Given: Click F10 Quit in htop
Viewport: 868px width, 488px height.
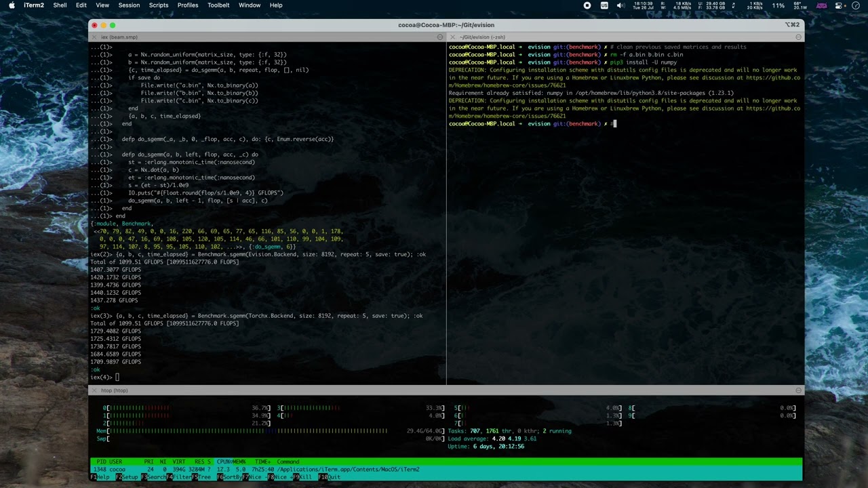Looking at the screenshot, I should point(329,477).
